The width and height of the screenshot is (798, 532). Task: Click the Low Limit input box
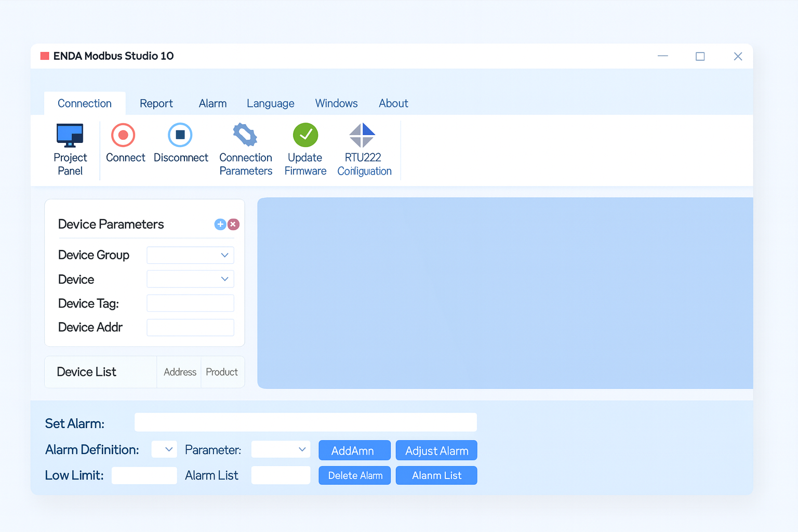(144, 475)
